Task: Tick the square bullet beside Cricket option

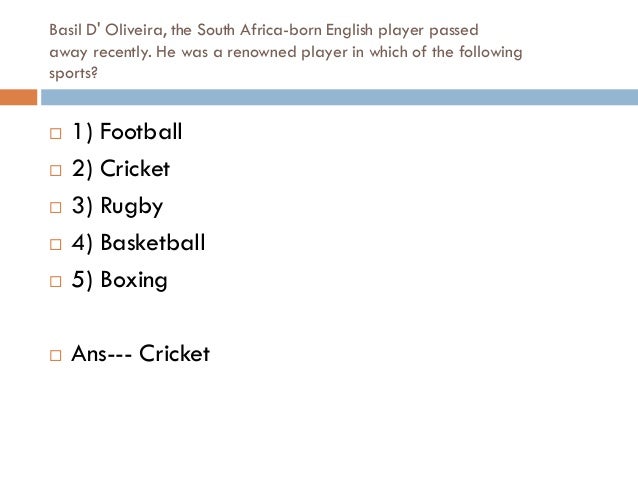Action: pos(55,170)
